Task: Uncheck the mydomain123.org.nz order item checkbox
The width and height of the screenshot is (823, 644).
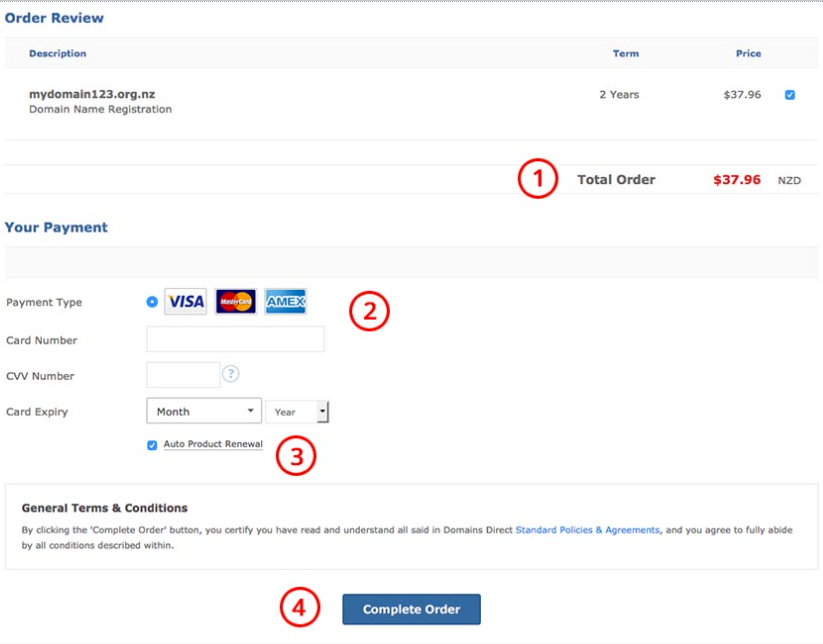Action: (790, 95)
